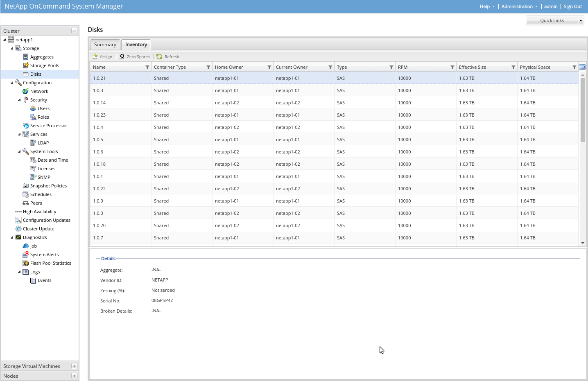588x381 pixels.
Task: Open the column chooser icon at table corner
Action: tap(582, 67)
